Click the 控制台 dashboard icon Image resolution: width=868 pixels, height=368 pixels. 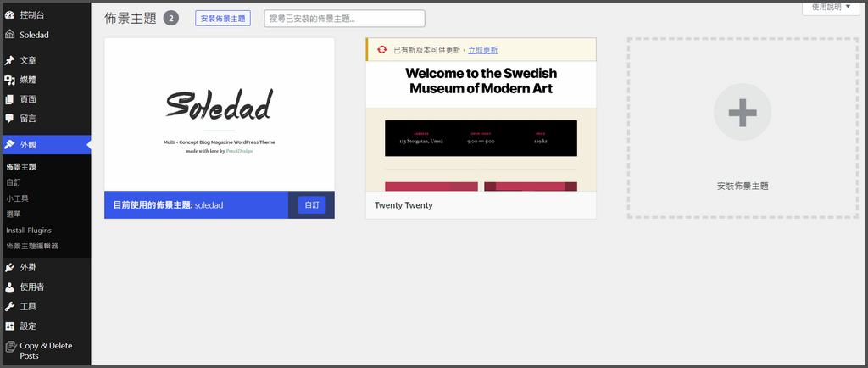(x=9, y=15)
